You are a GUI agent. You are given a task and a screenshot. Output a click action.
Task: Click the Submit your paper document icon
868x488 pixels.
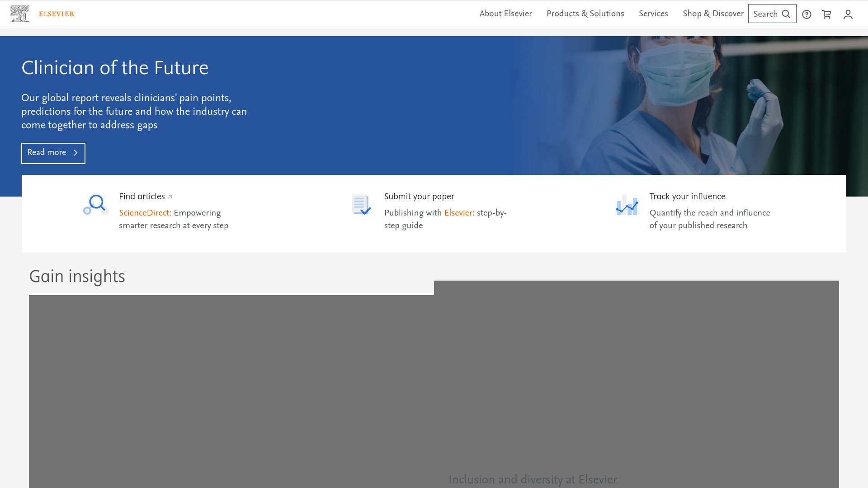361,205
